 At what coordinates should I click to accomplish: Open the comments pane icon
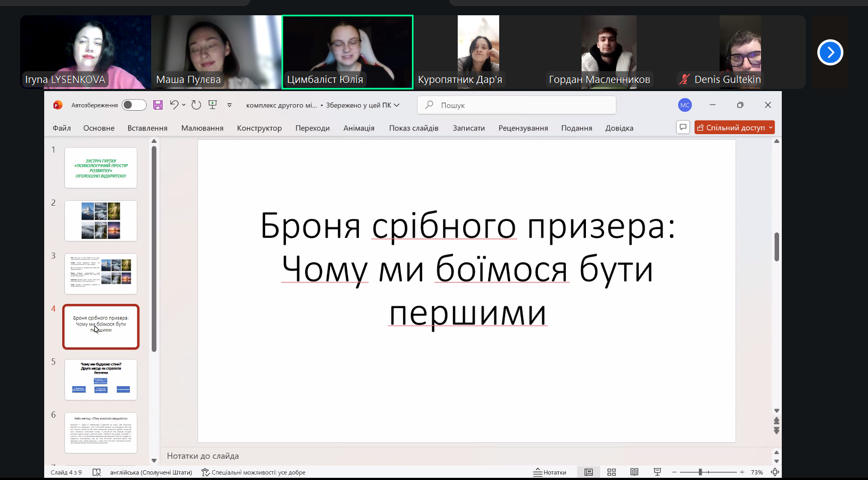[x=683, y=127]
